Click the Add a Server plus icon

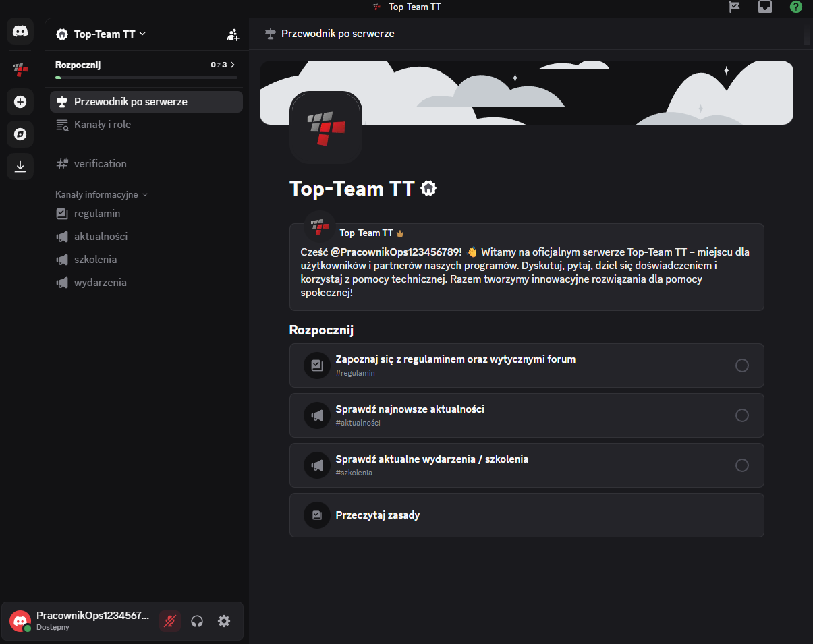[20, 102]
